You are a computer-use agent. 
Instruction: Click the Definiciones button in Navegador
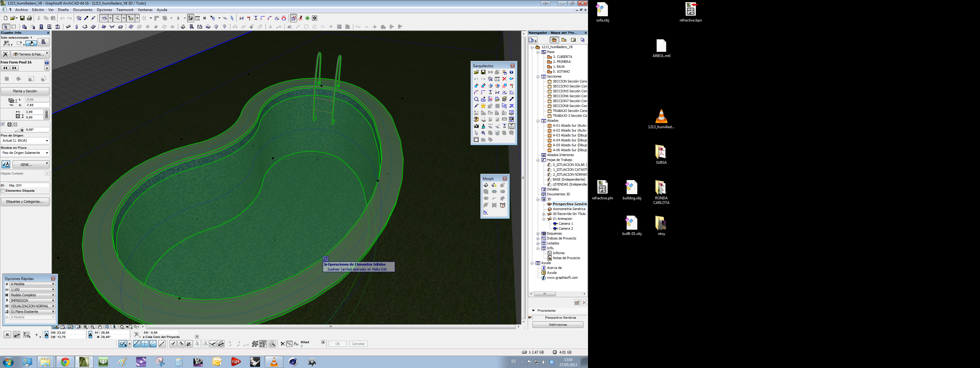pos(558,324)
